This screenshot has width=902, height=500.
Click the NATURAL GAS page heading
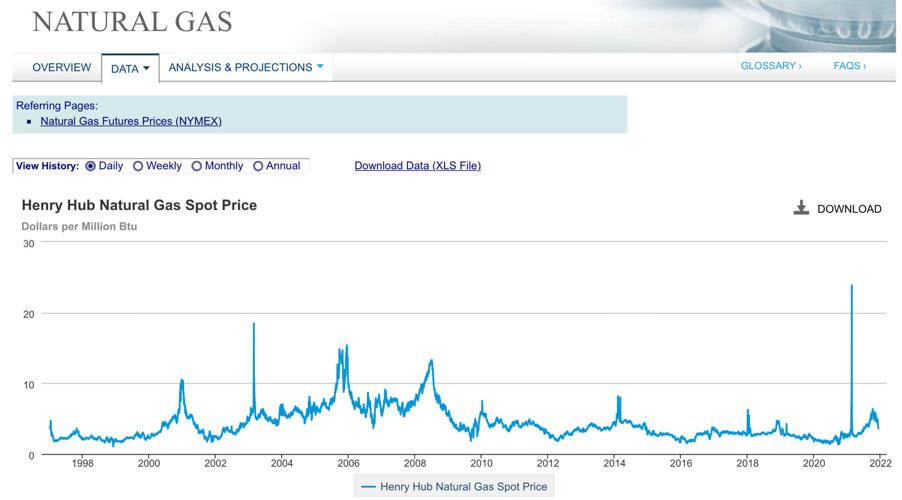point(132,21)
